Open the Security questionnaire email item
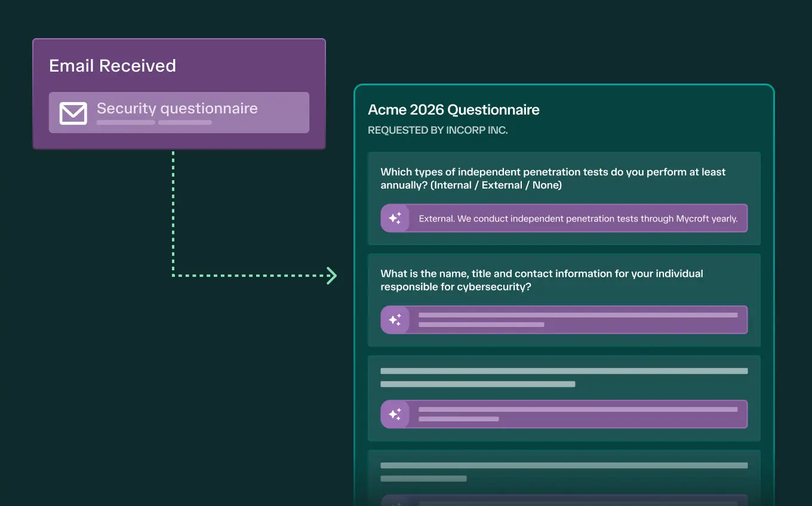 [179, 112]
